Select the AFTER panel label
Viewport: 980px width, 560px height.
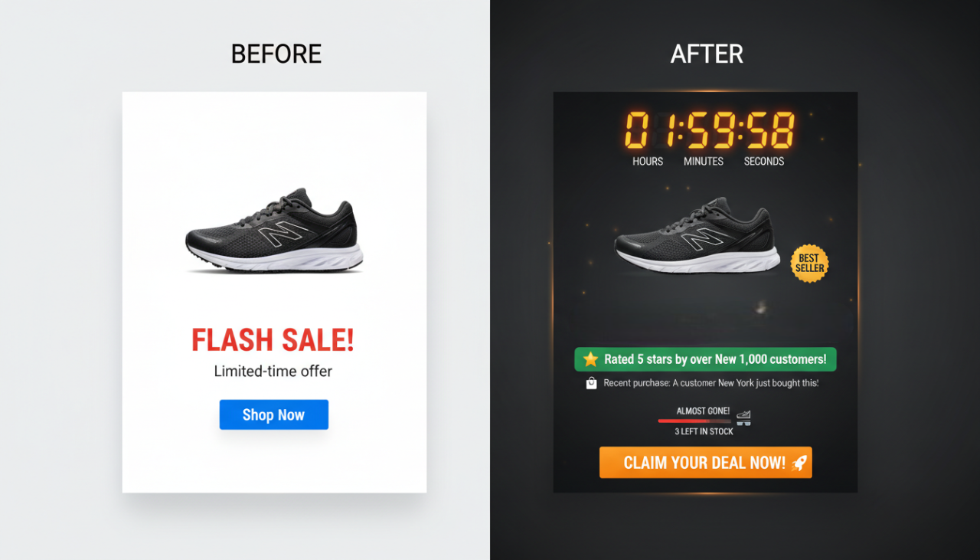coord(706,54)
